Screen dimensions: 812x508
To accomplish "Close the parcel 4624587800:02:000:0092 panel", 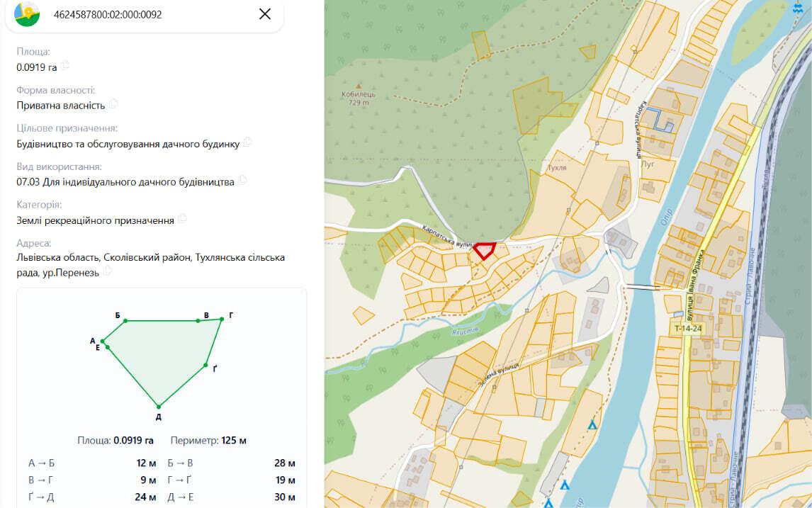I will click(264, 14).
